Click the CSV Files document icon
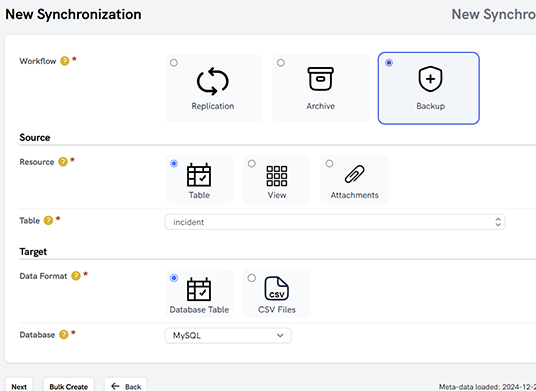The width and height of the screenshot is (536, 391). 277,288
